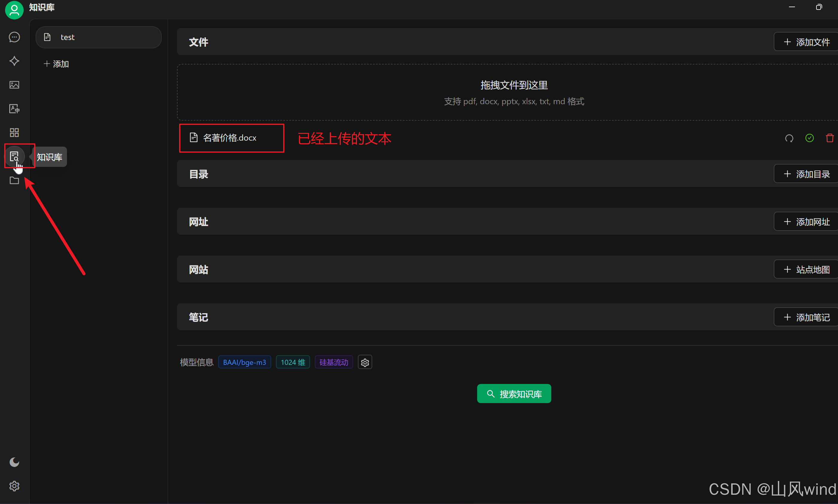Open the 名著价格.docx file entry

[x=230, y=138]
